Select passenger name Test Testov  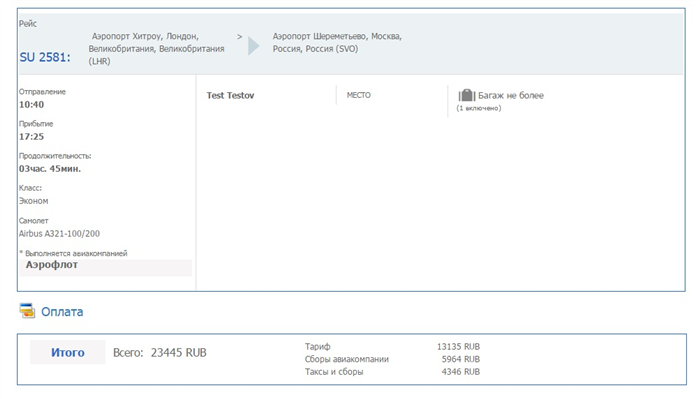(230, 96)
